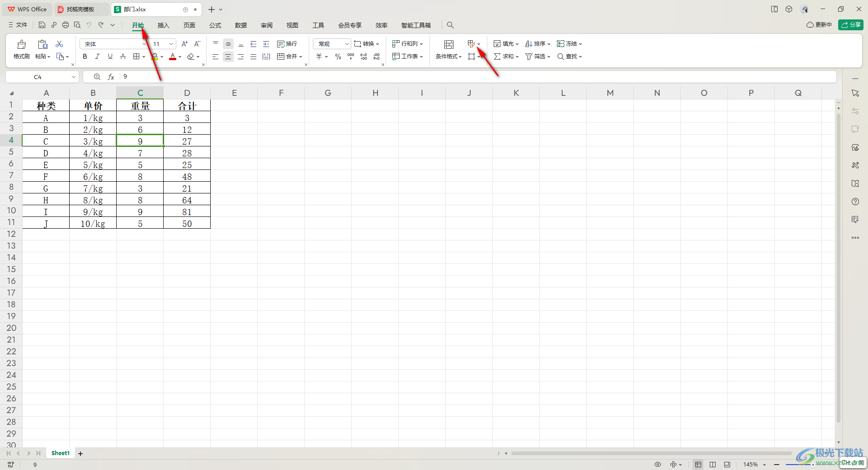
Task: Click the Freeze panes (冻结) button
Action: point(569,44)
